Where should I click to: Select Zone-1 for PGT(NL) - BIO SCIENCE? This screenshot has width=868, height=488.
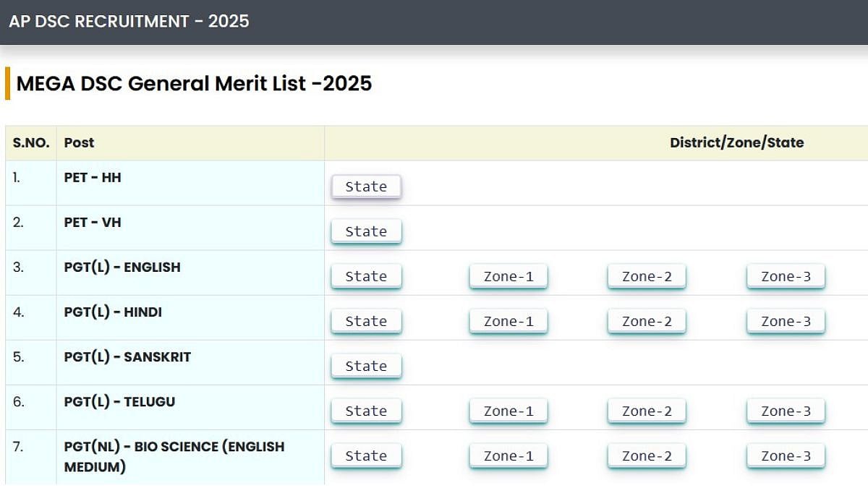point(508,455)
